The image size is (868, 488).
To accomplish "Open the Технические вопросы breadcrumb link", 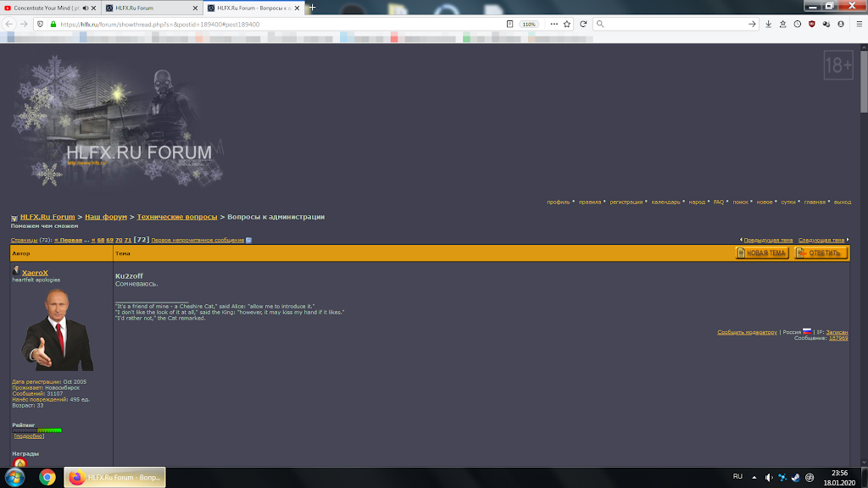I will [176, 217].
